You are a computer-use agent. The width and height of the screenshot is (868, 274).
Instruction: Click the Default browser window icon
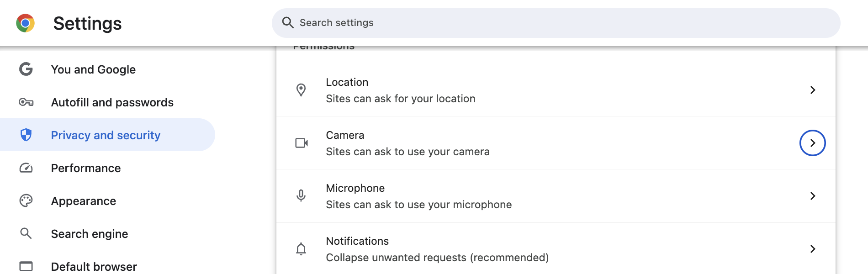tap(26, 266)
